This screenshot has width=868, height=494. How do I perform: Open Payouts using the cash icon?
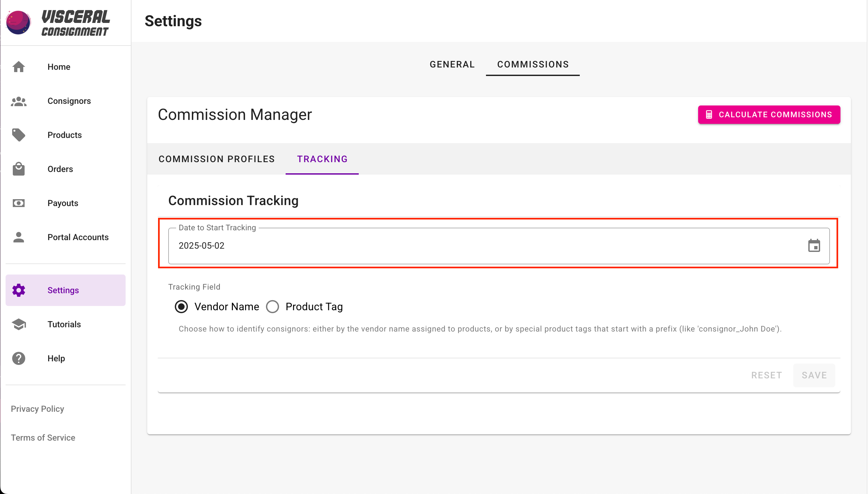[x=19, y=203]
